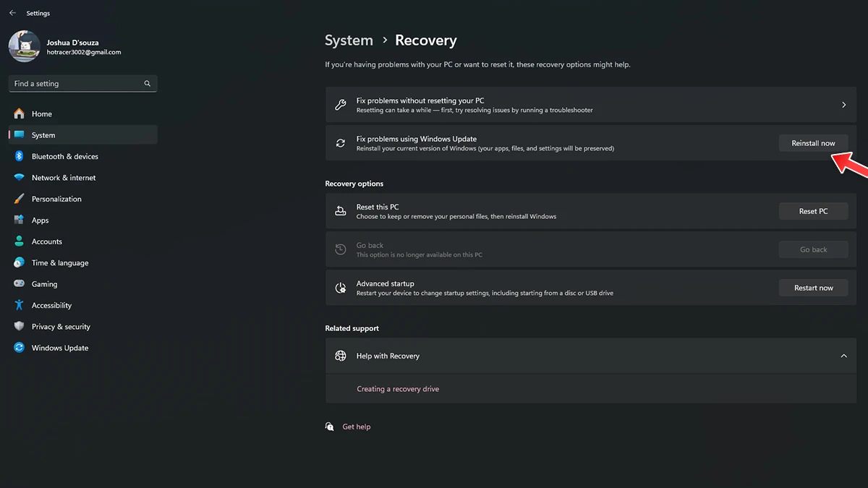868x488 pixels.
Task: Click the Help with Recovery globe icon
Action: coord(341,356)
